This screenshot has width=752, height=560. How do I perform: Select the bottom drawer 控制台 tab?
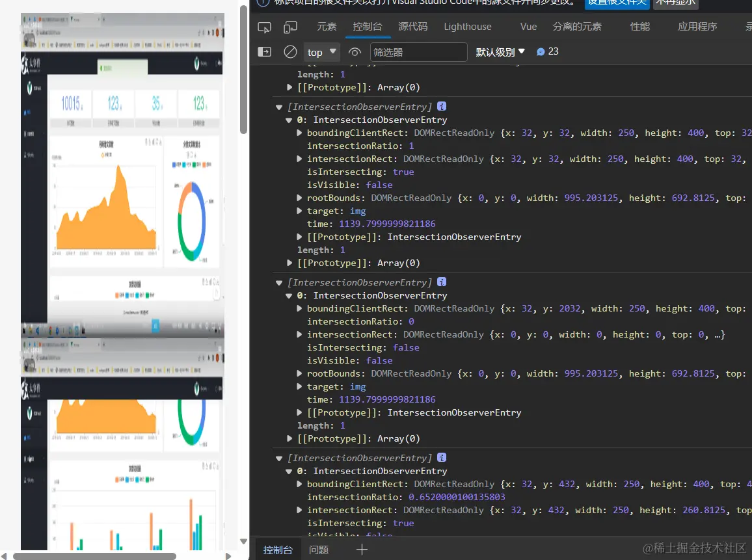(x=278, y=550)
